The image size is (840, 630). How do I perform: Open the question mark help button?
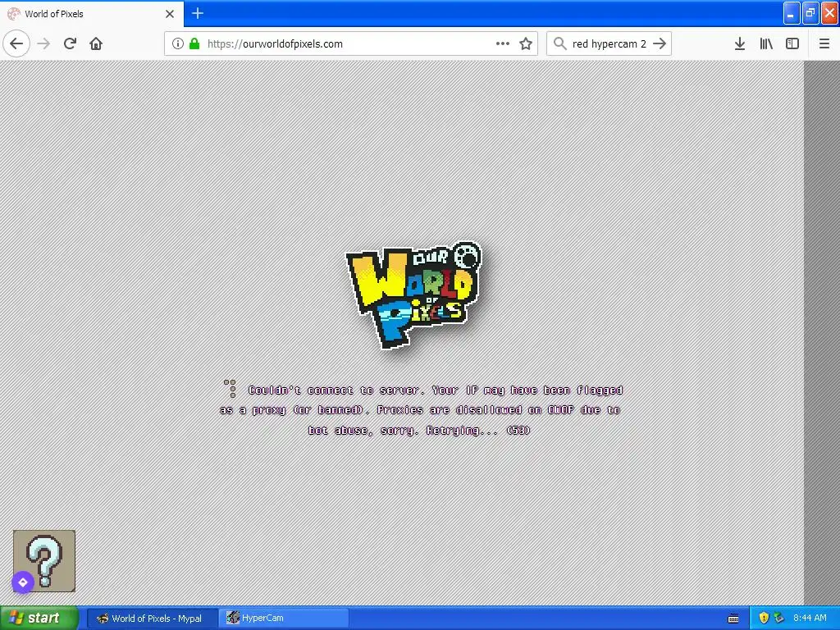(x=44, y=561)
